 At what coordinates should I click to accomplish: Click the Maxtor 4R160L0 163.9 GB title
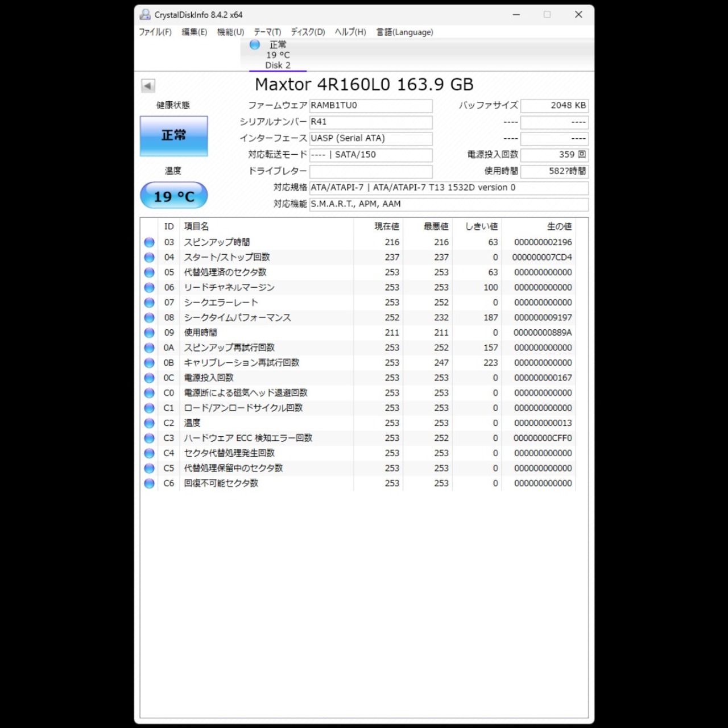click(364, 85)
